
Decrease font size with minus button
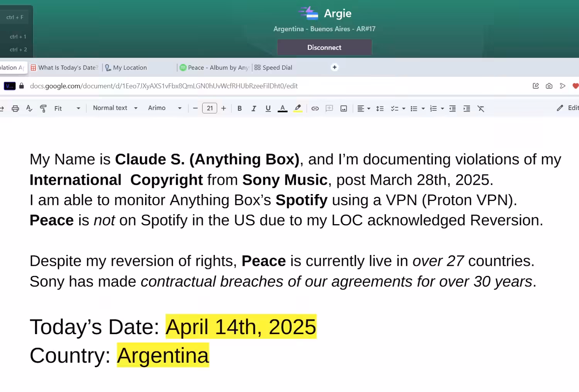[195, 108]
